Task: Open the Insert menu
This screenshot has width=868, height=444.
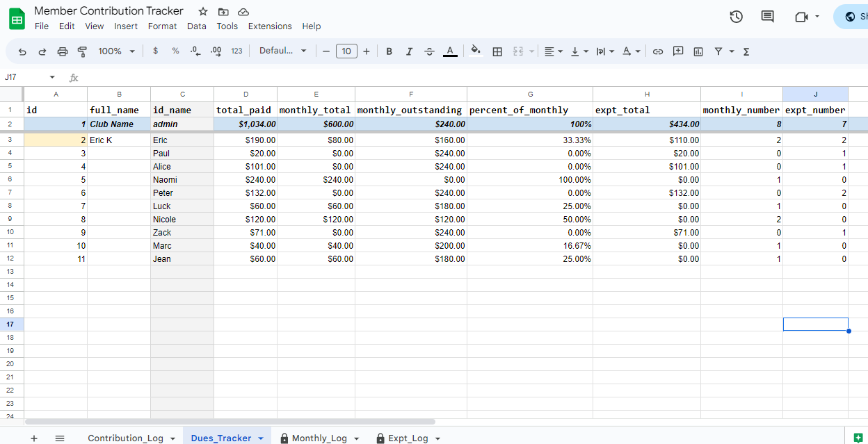Action: pos(126,26)
